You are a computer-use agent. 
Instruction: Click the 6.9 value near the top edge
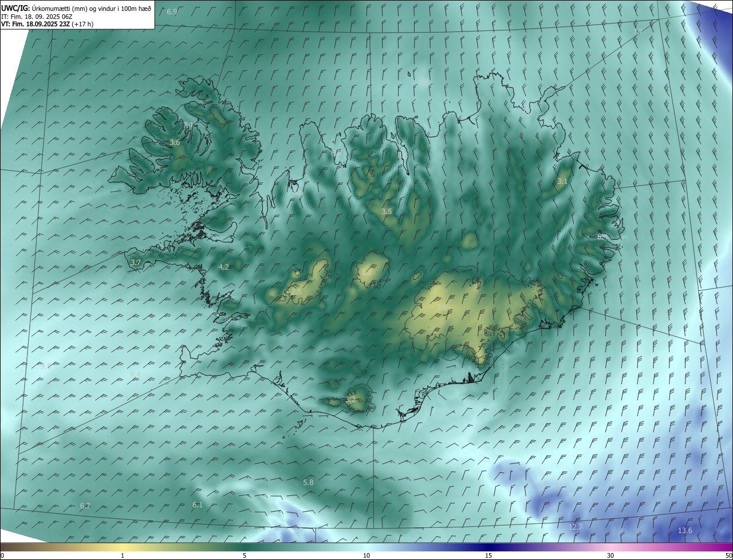coord(172,12)
